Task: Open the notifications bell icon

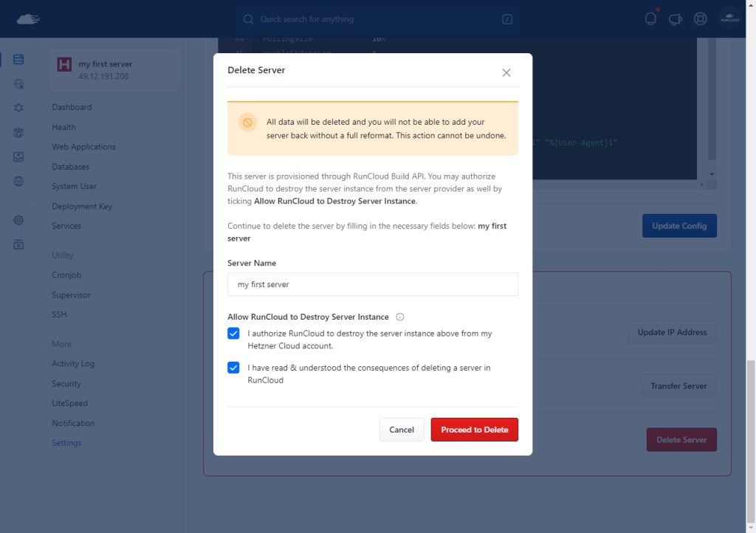Action: 650,19
